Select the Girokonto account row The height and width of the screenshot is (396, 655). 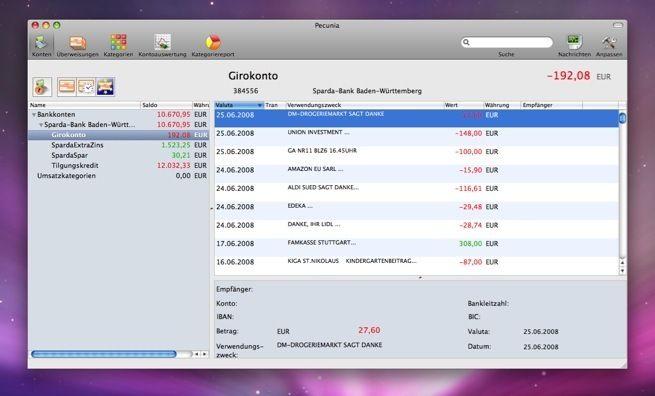coord(119,135)
